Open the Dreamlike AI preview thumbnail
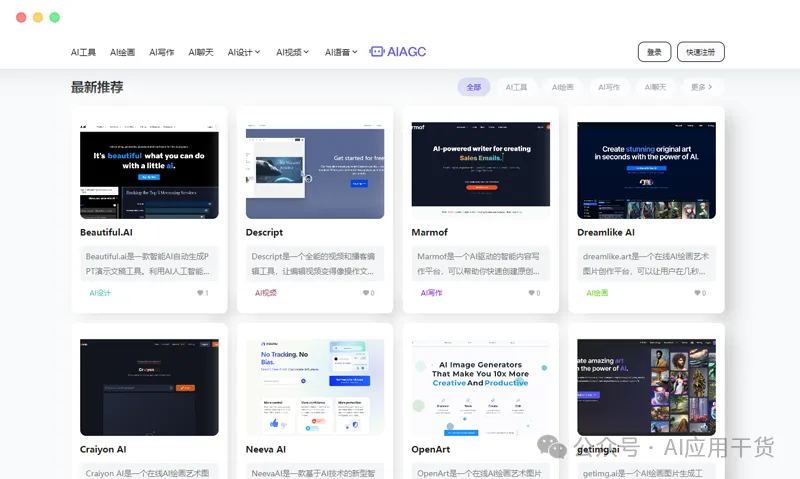 pos(646,170)
